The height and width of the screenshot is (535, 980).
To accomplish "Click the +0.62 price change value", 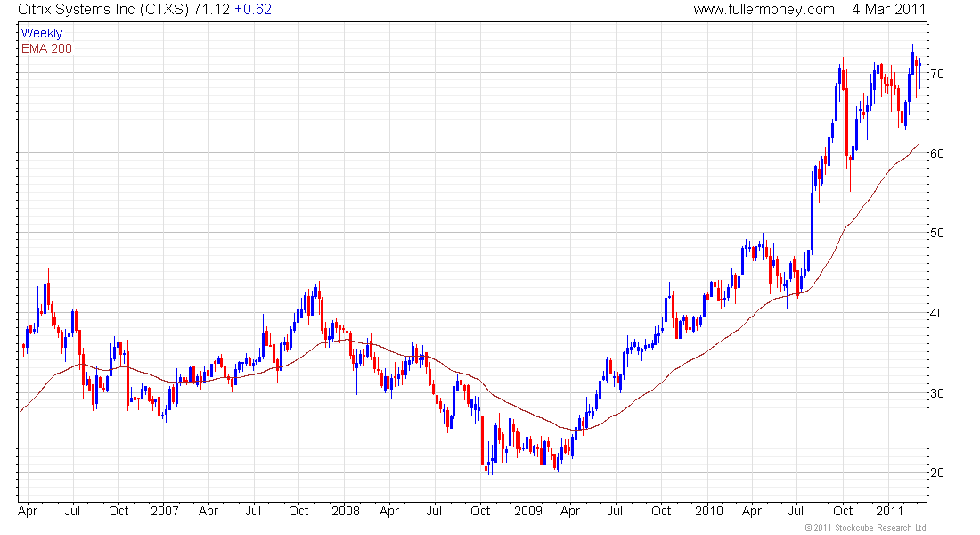I will (x=253, y=10).
